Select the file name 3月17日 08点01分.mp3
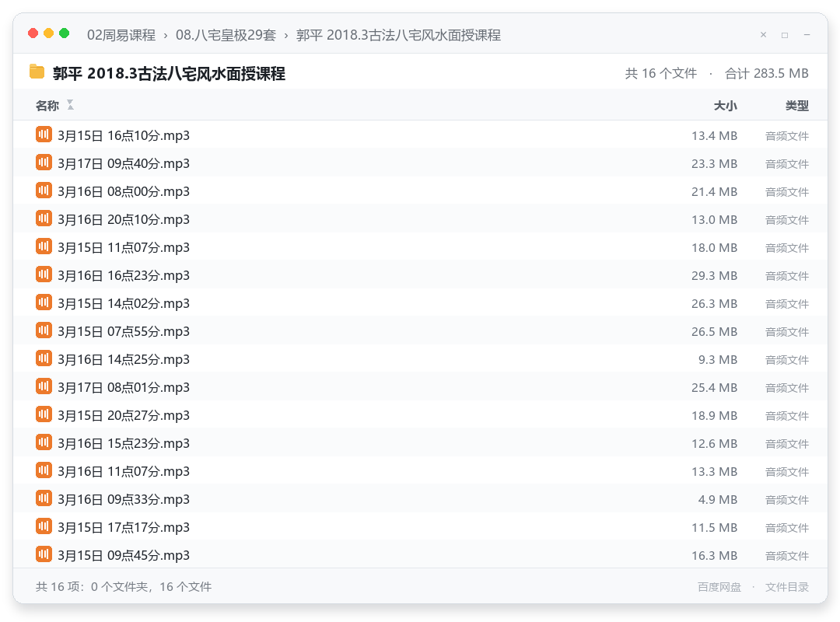 pyautogui.click(x=124, y=388)
